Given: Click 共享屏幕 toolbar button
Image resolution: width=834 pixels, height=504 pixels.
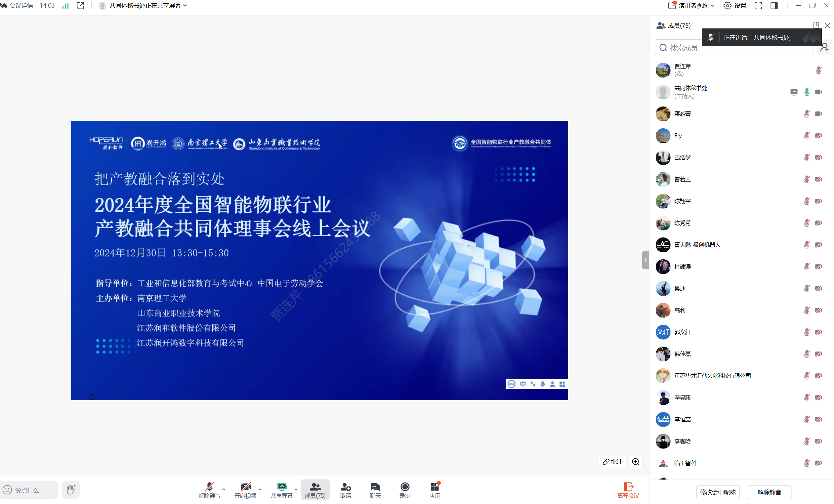Looking at the screenshot, I should pyautogui.click(x=282, y=490).
